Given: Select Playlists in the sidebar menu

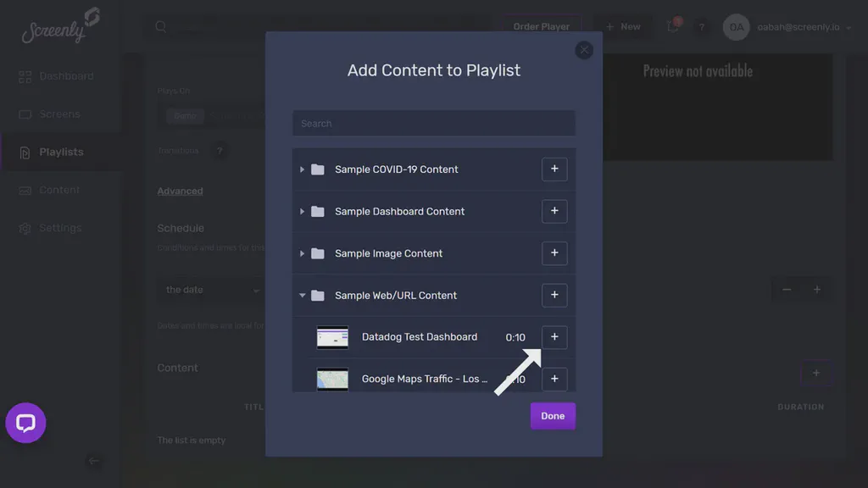Looking at the screenshot, I should coord(61,152).
